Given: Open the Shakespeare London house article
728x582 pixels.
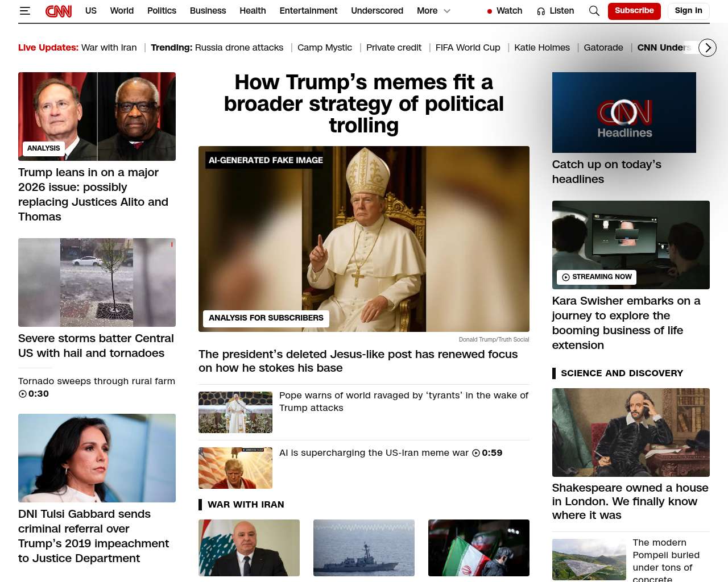Looking at the screenshot, I should (630, 501).
